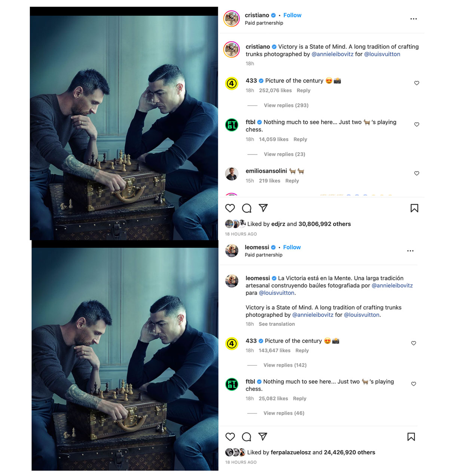Screen dimensions: 449x476
Task: Open cristiano's profile picture in post header
Action: 232,19
